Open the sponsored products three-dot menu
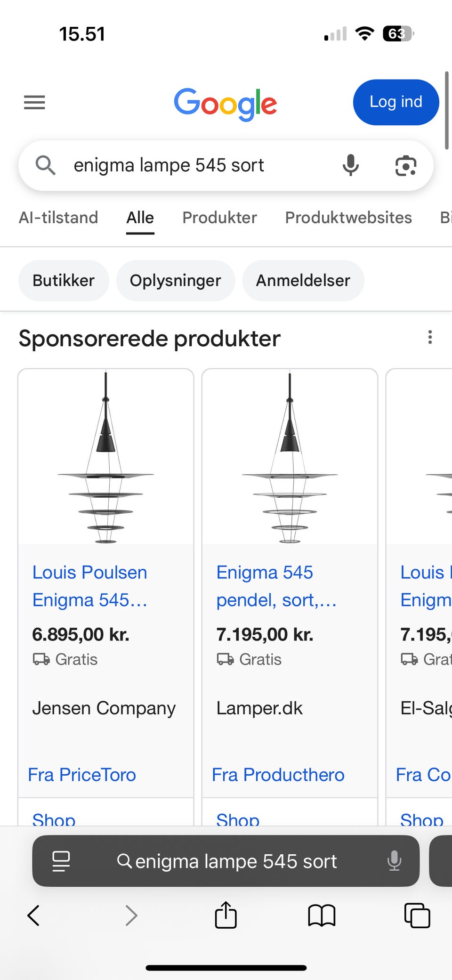 pyautogui.click(x=429, y=337)
